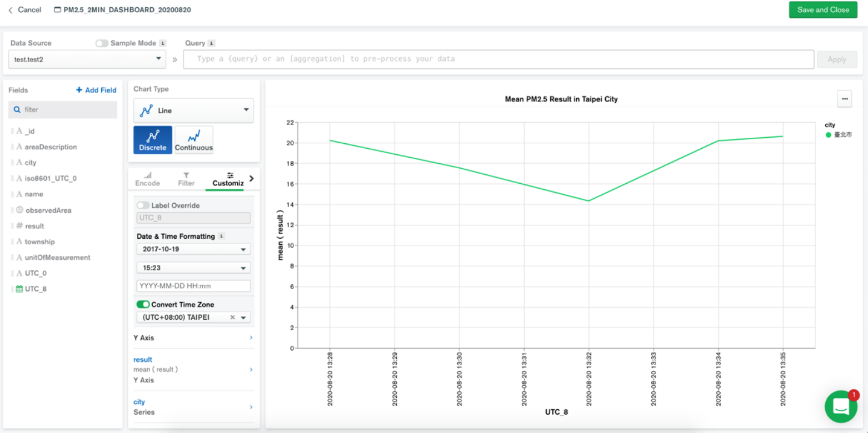Switch to the Filter tab
The height and width of the screenshot is (433, 868).
[186, 179]
